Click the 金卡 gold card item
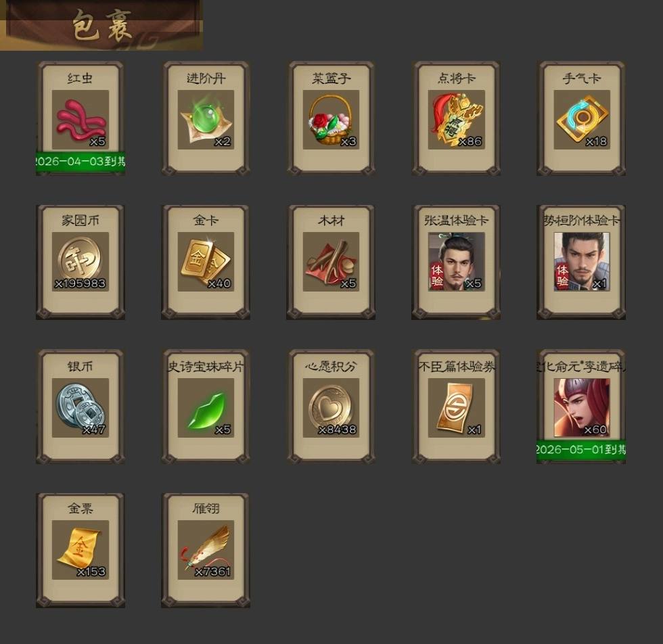Screen dimensions: 663x644 click(x=206, y=262)
